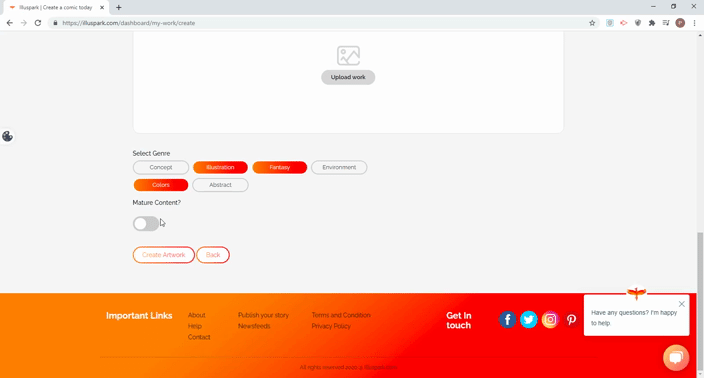
Task: Click the palette icon on left edge
Action: click(x=7, y=136)
